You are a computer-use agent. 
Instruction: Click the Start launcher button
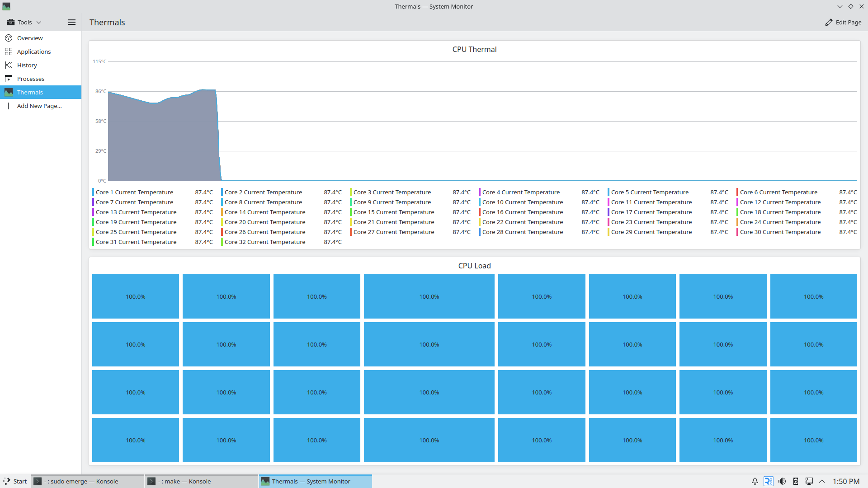coord(15,481)
